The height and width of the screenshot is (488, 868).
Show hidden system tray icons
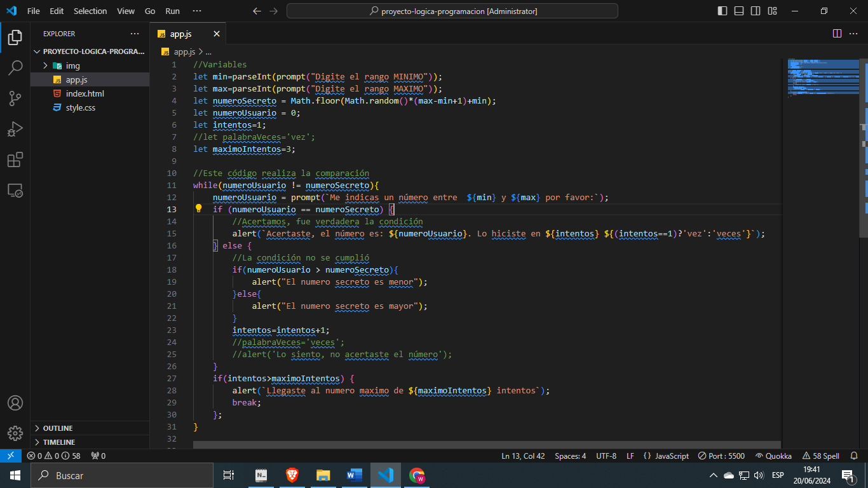point(713,475)
